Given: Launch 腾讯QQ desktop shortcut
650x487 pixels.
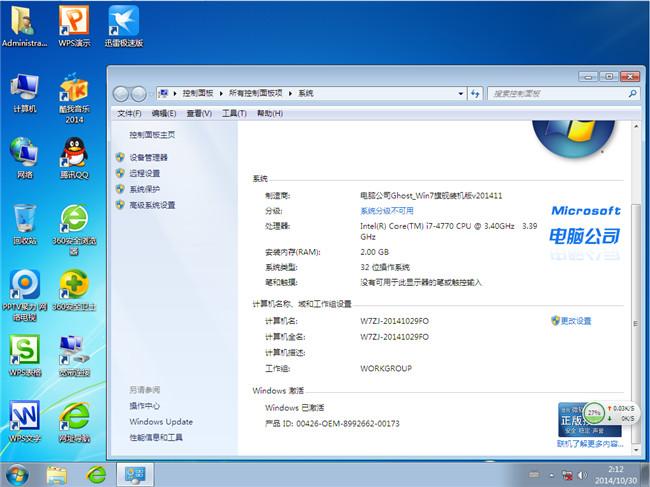Looking at the screenshot, I should coord(74,158).
